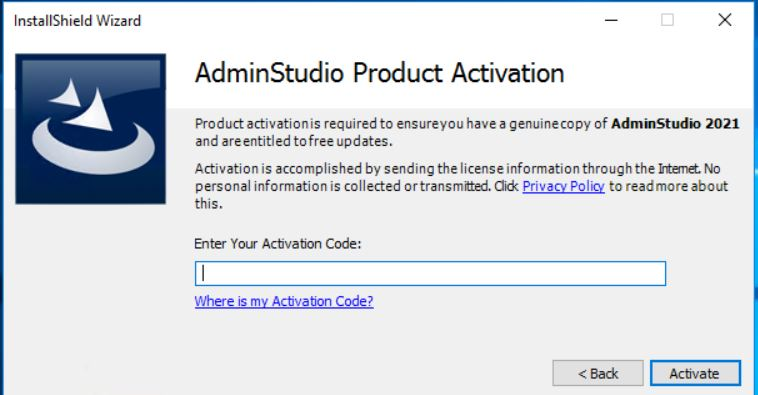The width and height of the screenshot is (758, 395).
Task: Close the InstallShield Wizard dialog
Action: 725,20
